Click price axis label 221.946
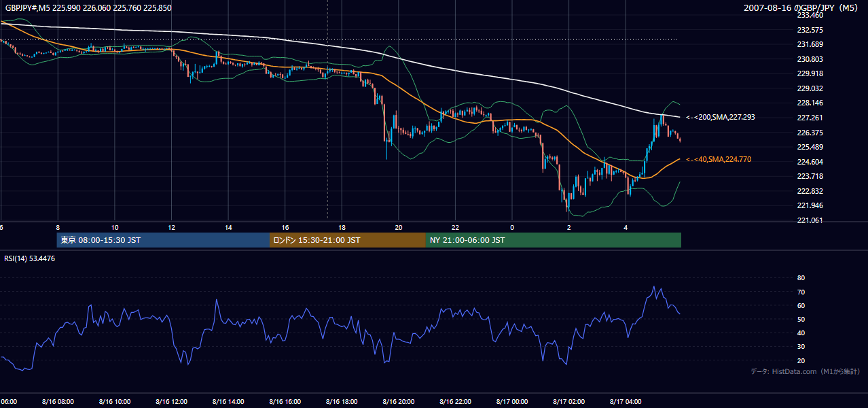This screenshot has width=868, height=408. (810, 205)
